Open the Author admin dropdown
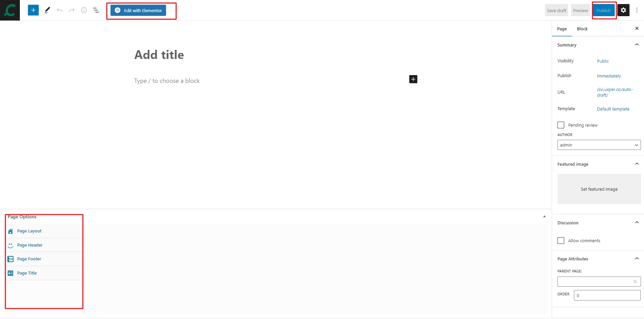This screenshot has height=319, width=644. point(599,145)
